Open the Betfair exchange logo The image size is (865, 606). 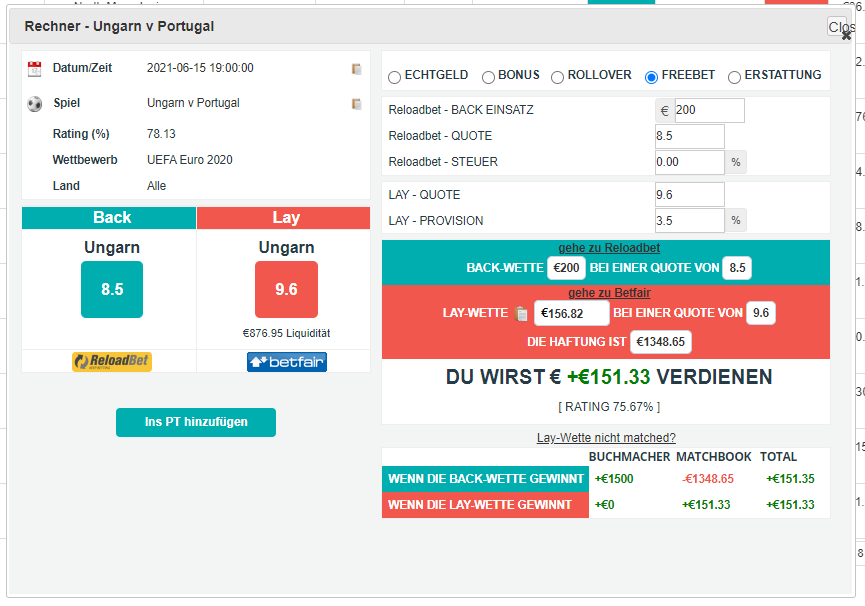click(287, 362)
